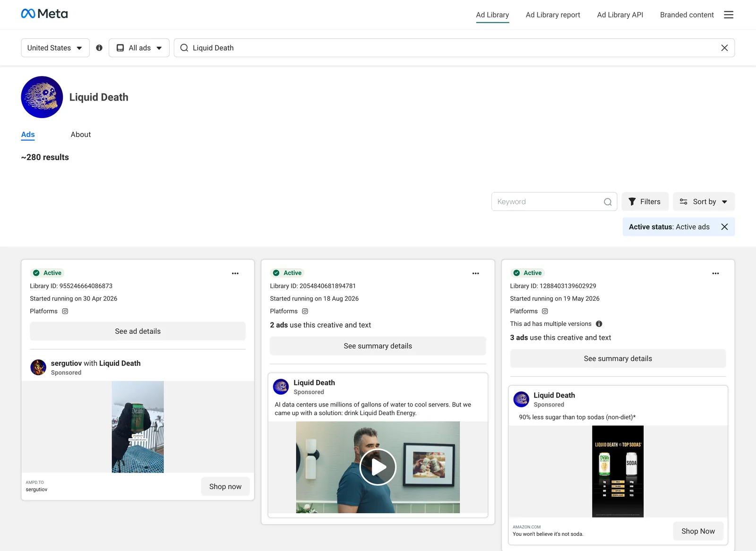The height and width of the screenshot is (551, 756).
Task: Click Shop Now on Amazon.com ad
Action: tap(698, 531)
